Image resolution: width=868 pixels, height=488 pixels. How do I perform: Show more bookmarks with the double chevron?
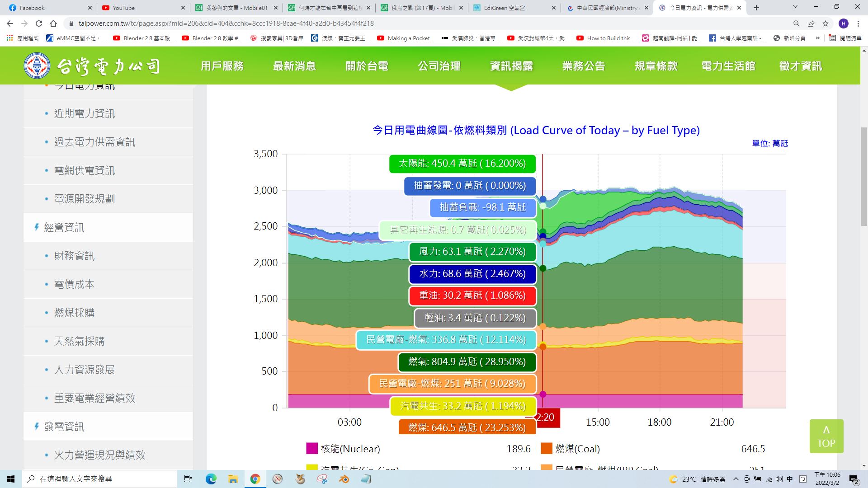[x=817, y=38]
